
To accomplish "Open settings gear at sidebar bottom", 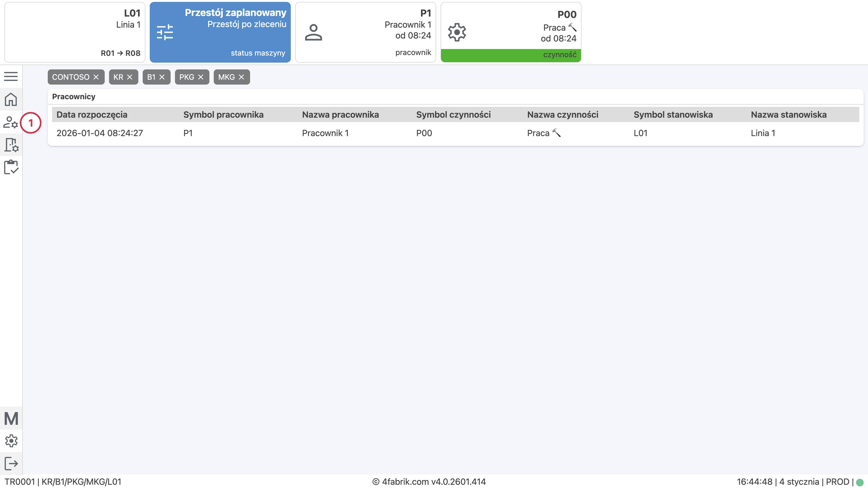I will (11, 441).
